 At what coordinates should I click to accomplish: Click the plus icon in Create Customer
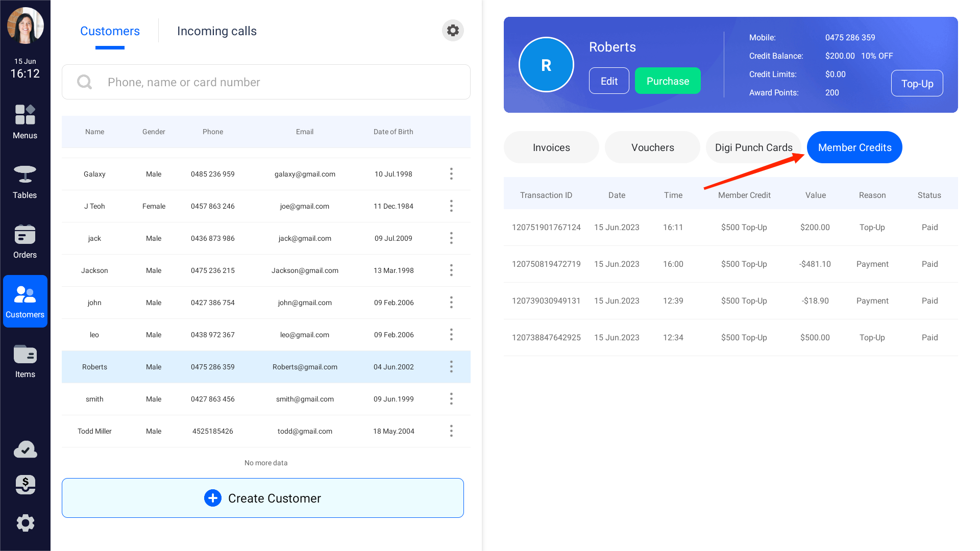click(x=213, y=498)
